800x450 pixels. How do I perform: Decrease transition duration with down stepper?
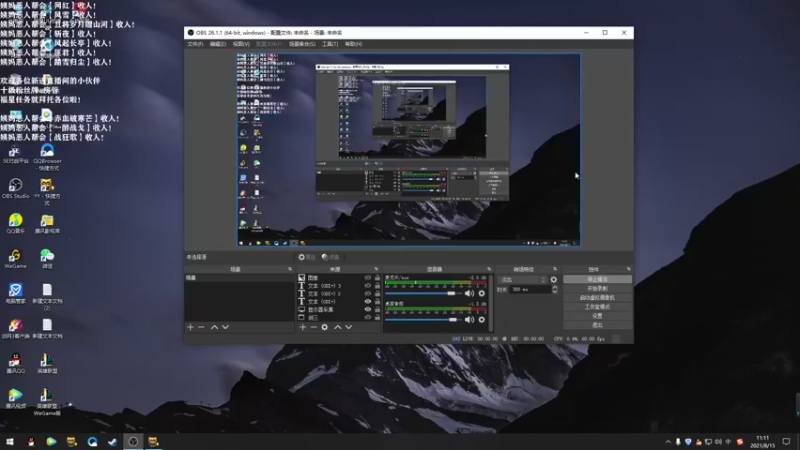[555, 291]
